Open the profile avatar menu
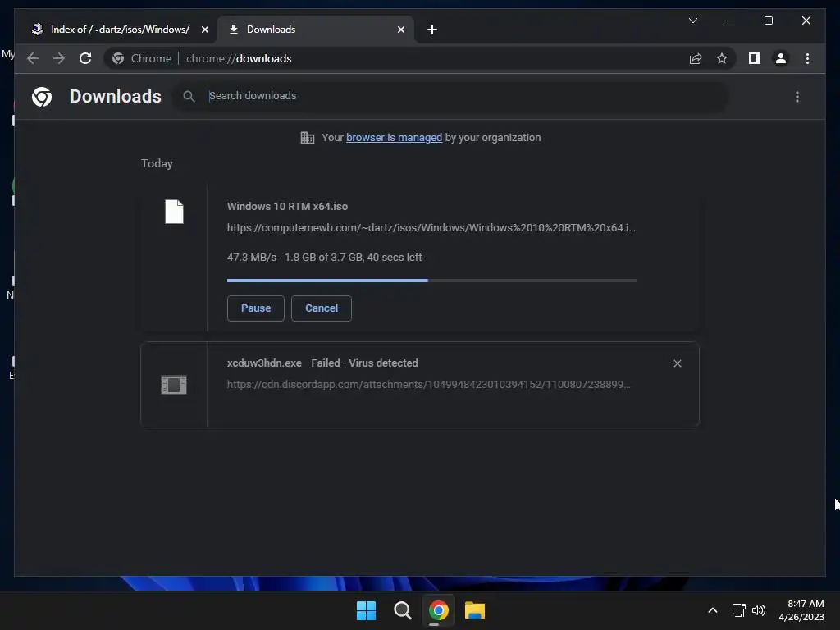Screen dimensions: 840x630 click(781, 58)
